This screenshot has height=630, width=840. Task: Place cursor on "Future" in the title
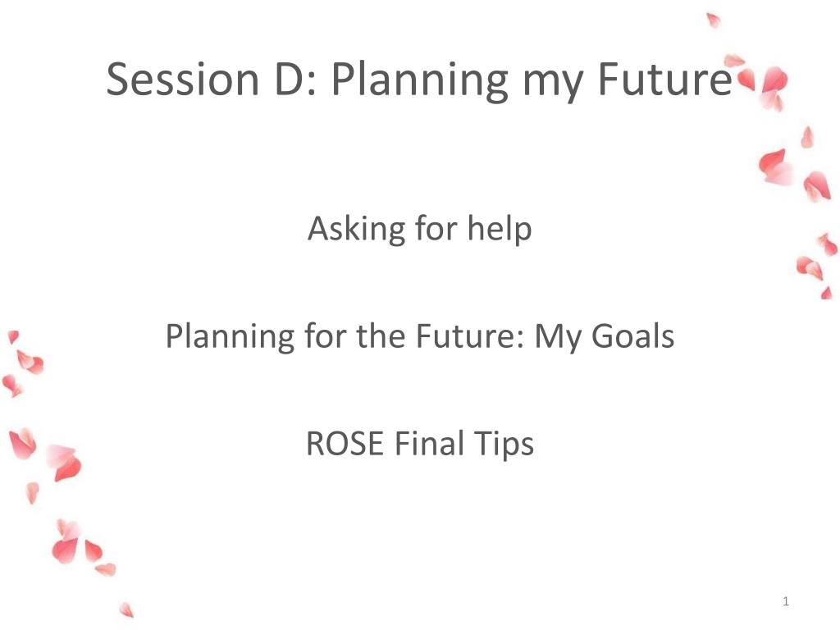coord(664,80)
